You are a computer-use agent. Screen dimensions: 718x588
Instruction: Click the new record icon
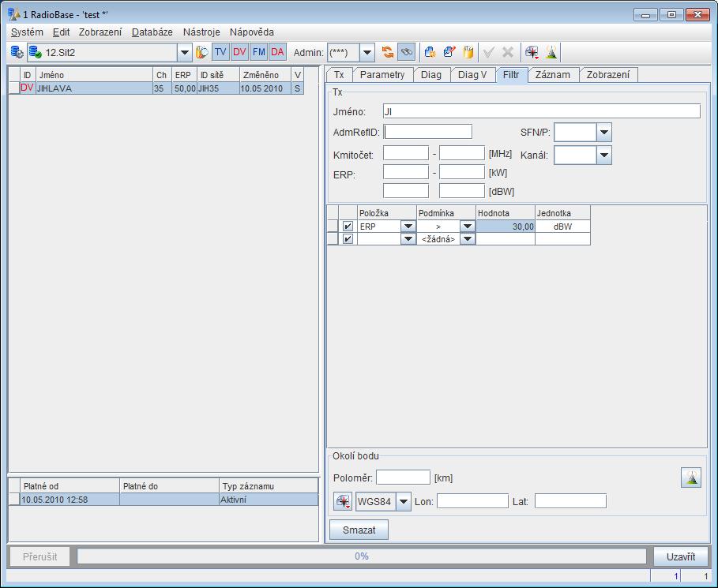pos(430,52)
